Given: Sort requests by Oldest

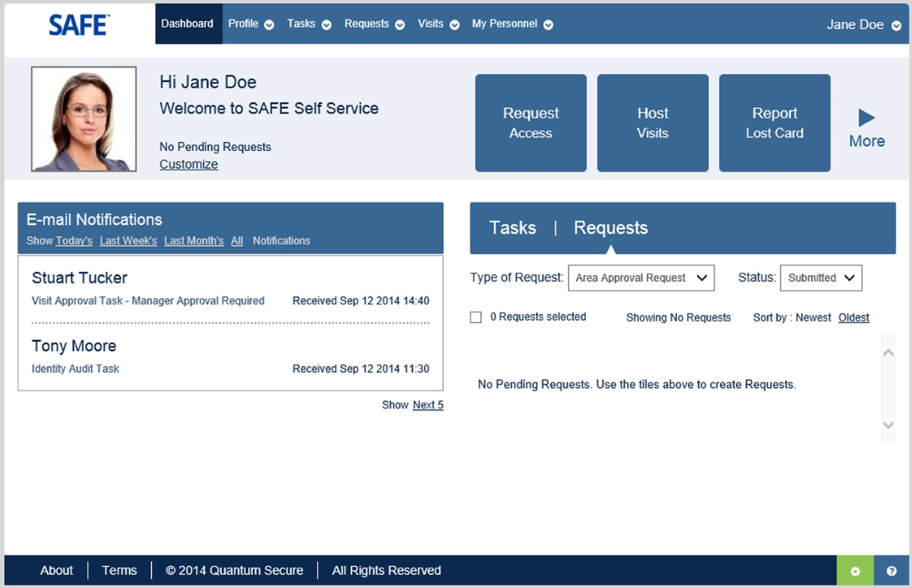Looking at the screenshot, I should coord(853,317).
